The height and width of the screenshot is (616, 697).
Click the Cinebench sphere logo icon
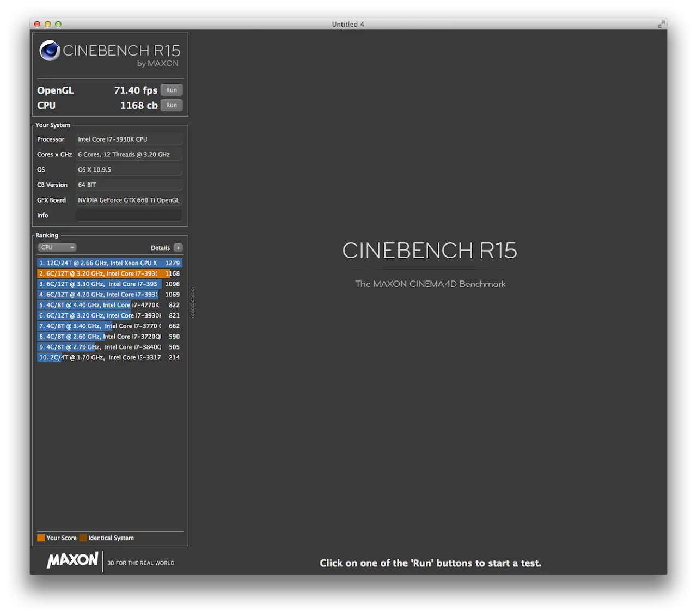click(50, 51)
